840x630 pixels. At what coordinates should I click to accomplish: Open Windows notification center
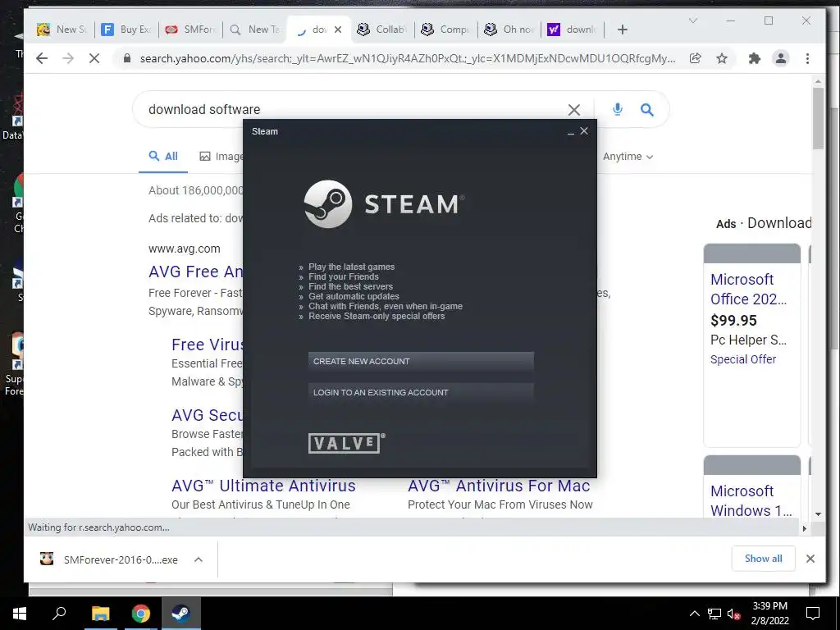click(813, 614)
